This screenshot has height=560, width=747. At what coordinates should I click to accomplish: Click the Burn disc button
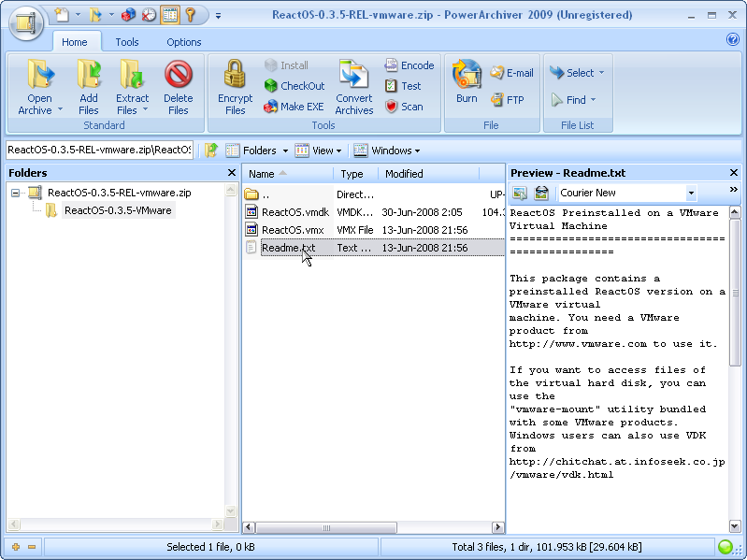coord(467,81)
